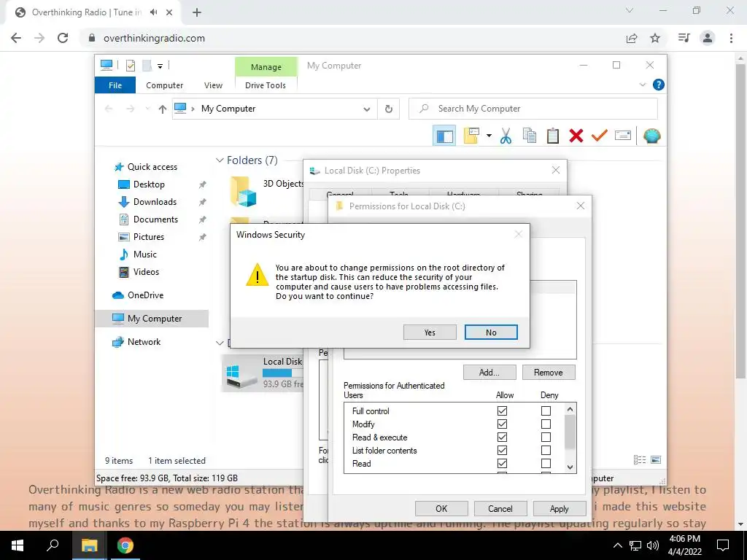The image size is (747, 560).
Task: Click the shell globe toolbar icon
Action: (x=651, y=136)
